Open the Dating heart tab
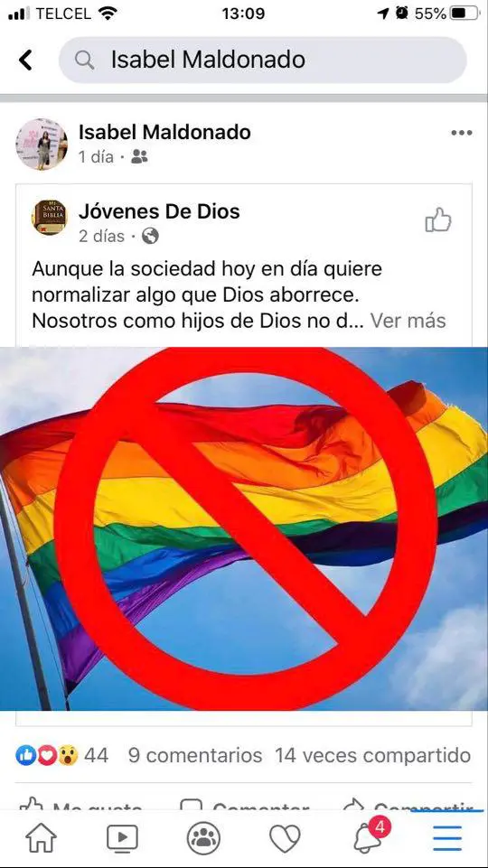 [x=285, y=838]
